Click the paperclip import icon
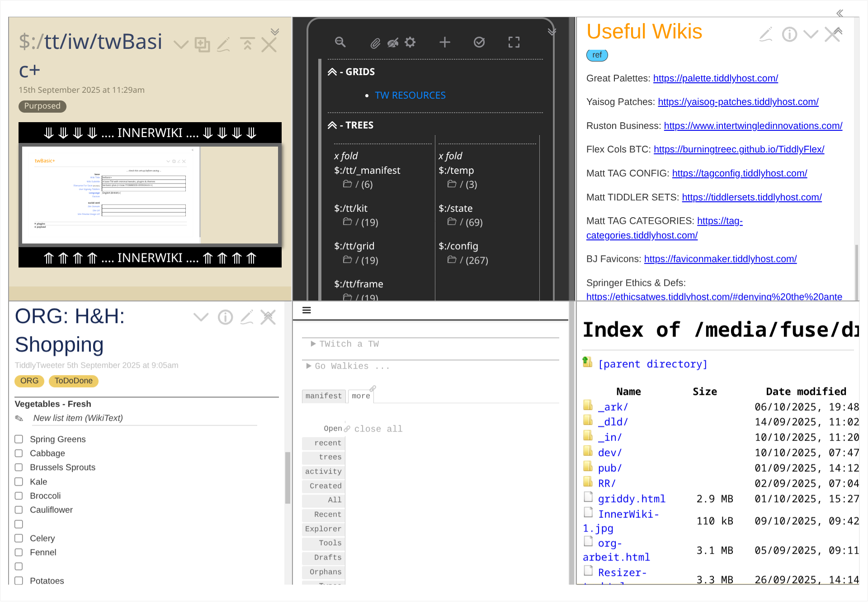The width and height of the screenshot is (868, 604). [x=375, y=43]
